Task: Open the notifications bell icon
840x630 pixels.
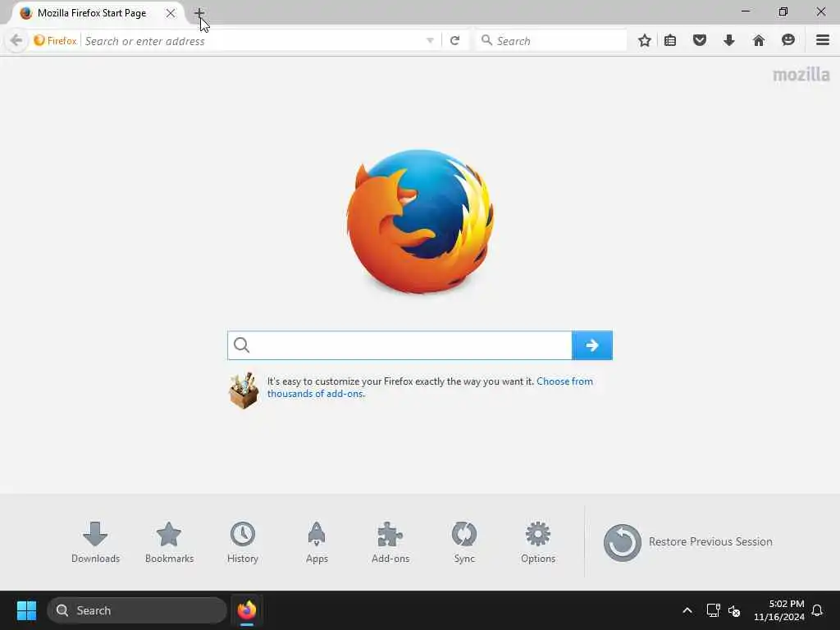Action: tap(818, 610)
